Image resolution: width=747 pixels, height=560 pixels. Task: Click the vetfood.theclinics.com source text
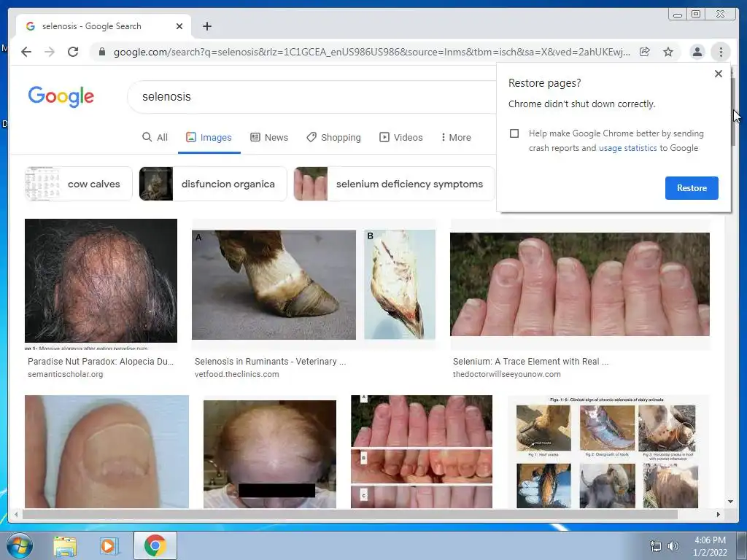[x=237, y=374]
